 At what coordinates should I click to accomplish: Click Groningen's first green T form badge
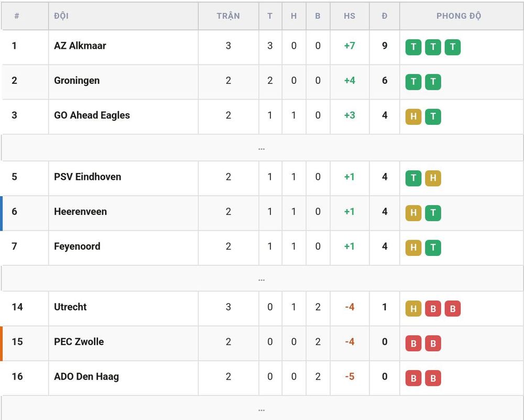tap(413, 82)
